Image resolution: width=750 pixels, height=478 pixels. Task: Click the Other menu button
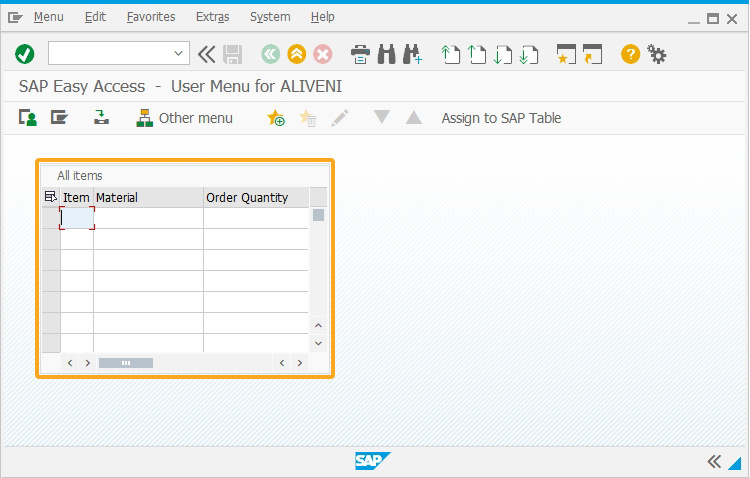click(185, 118)
